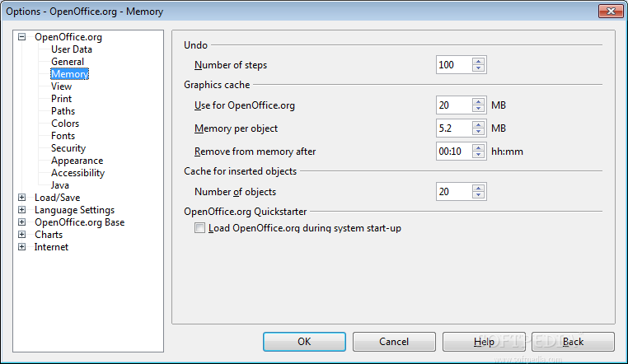Close the Options dialog window
Image resolution: width=628 pixels, height=364 pixels.
coord(611,12)
